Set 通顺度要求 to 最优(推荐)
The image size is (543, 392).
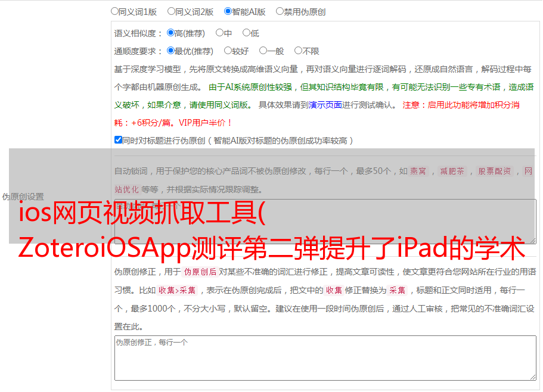(x=170, y=51)
